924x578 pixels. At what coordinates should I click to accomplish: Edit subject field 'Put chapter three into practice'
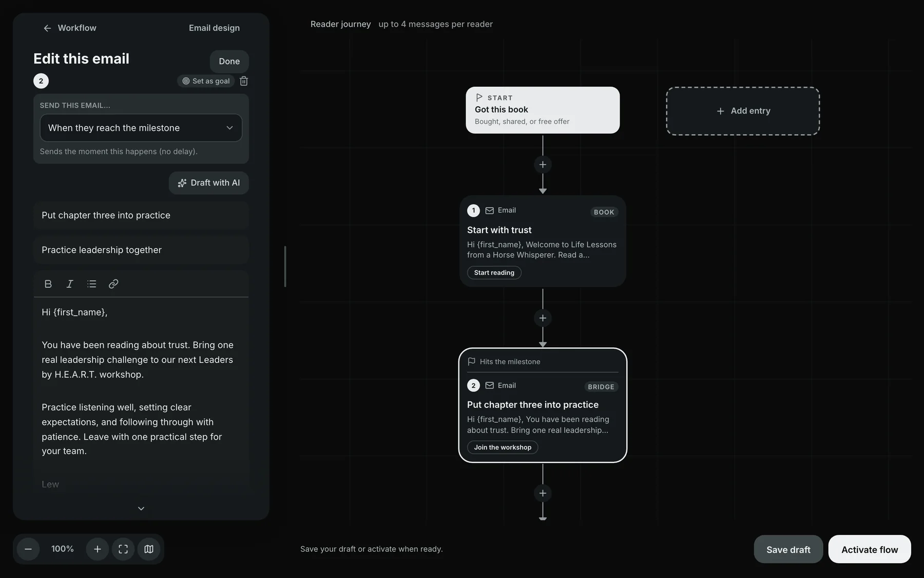click(141, 215)
